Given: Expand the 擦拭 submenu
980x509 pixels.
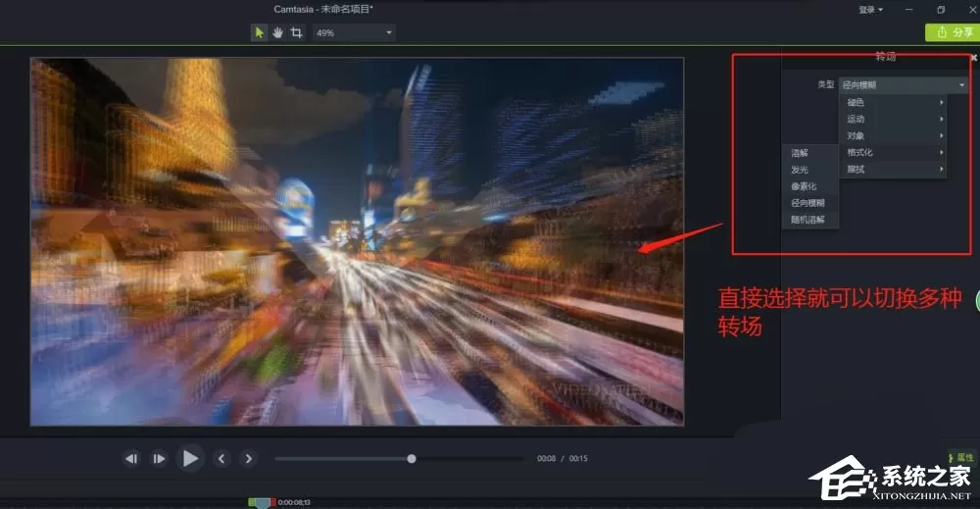Looking at the screenshot, I should pyautogui.click(x=893, y=169).
